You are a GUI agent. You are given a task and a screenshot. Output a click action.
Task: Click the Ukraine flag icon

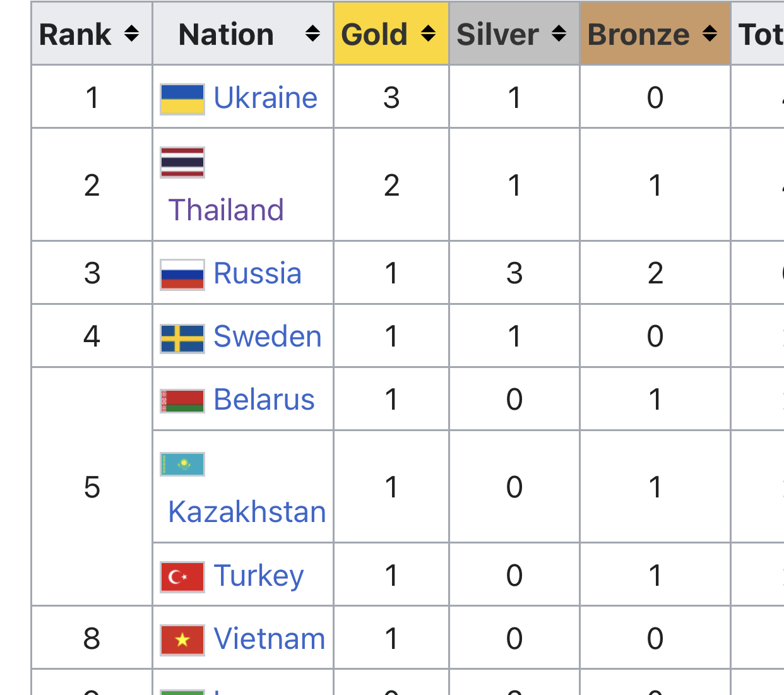(x=182, y=99)
